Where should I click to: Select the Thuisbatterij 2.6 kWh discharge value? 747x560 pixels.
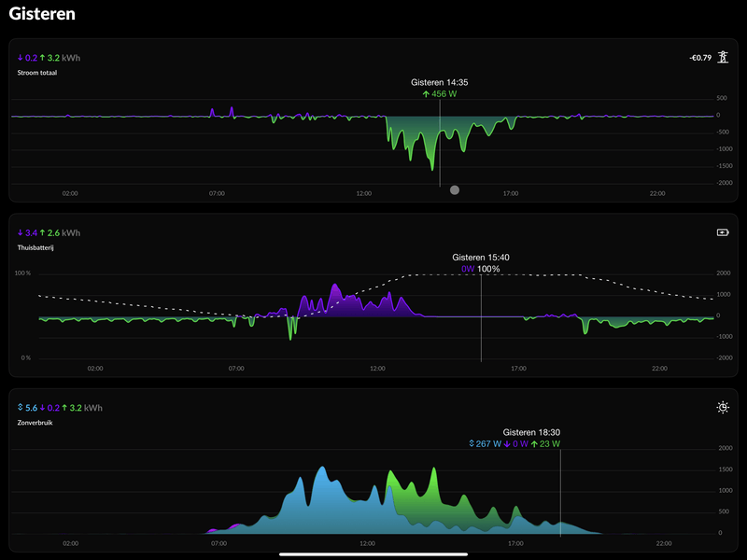coord(49,232)
